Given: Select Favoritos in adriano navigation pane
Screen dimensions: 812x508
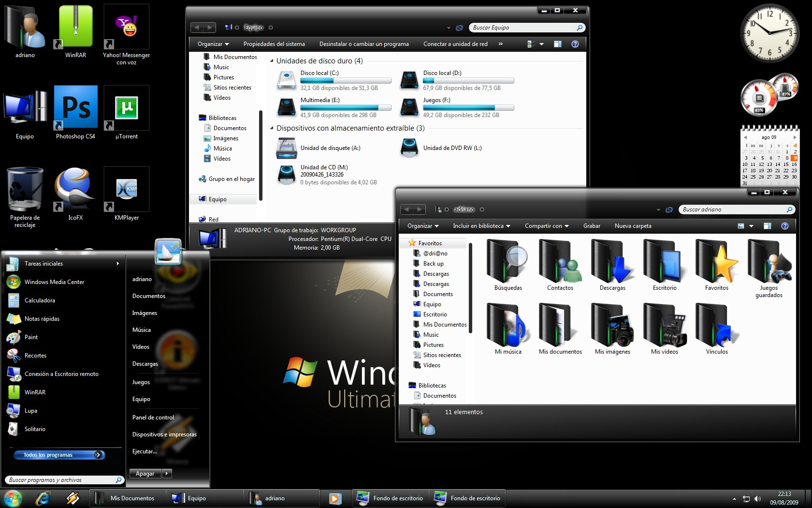Looking at the screenshot, I should click(x=430, y=243).
